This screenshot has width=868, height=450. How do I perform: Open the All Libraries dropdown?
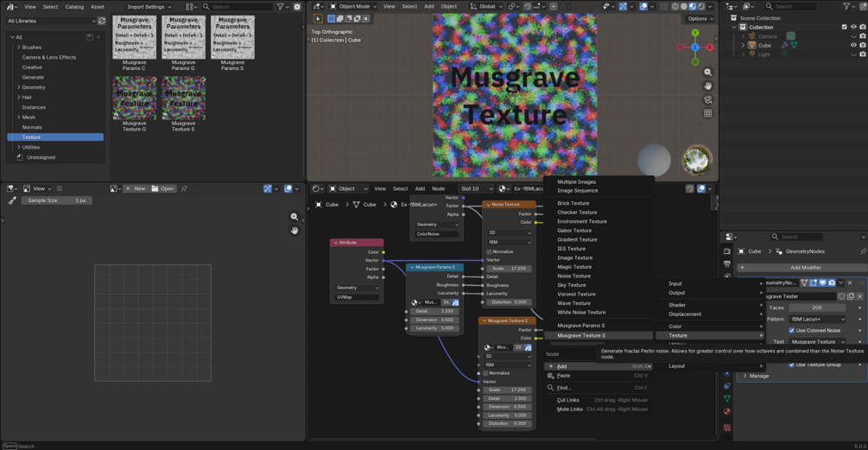pyautogui.click(x=50, y=21)
